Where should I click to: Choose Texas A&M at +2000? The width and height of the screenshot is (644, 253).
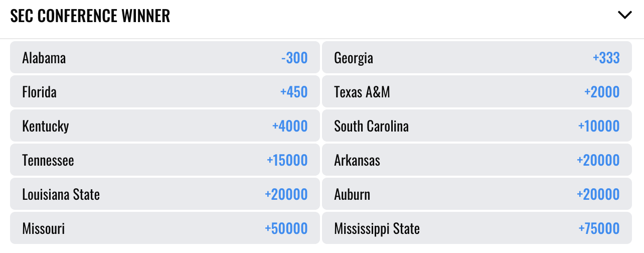click(x=477, y=92)
